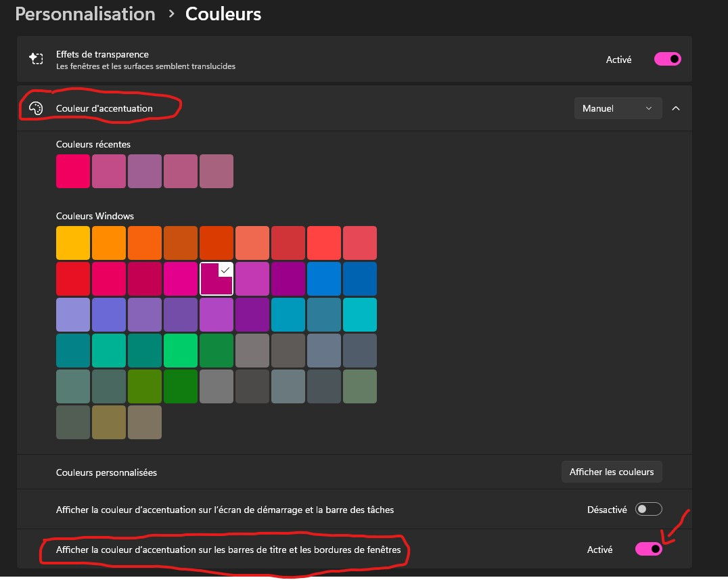Select the salmon coral swatch in first row
The width and height of the screenshot is (728, 580).
(252, 243)
